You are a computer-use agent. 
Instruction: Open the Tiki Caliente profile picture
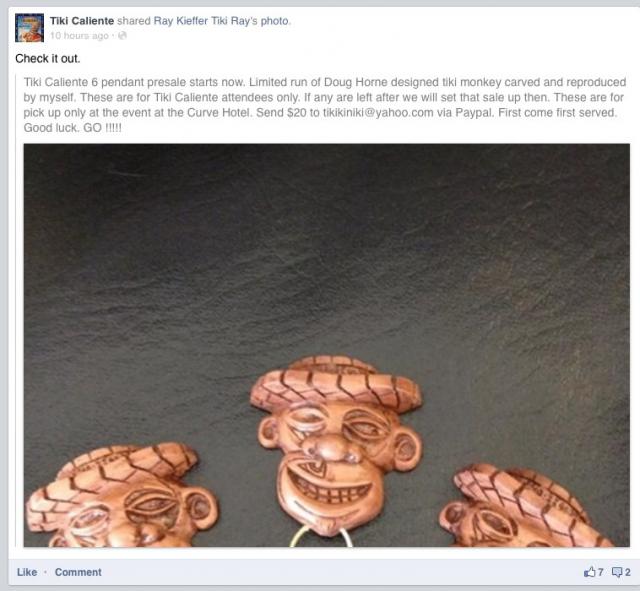pos(29,28)
